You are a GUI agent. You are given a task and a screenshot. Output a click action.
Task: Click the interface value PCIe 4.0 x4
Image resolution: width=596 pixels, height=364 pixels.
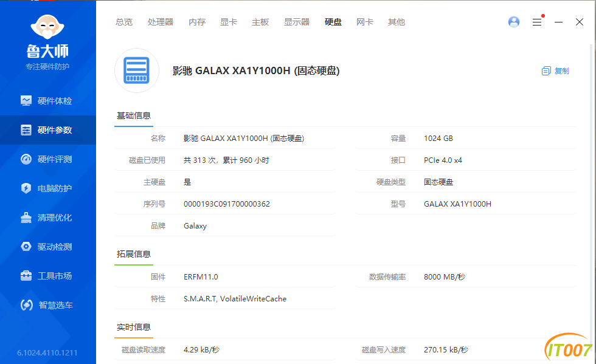443,160
